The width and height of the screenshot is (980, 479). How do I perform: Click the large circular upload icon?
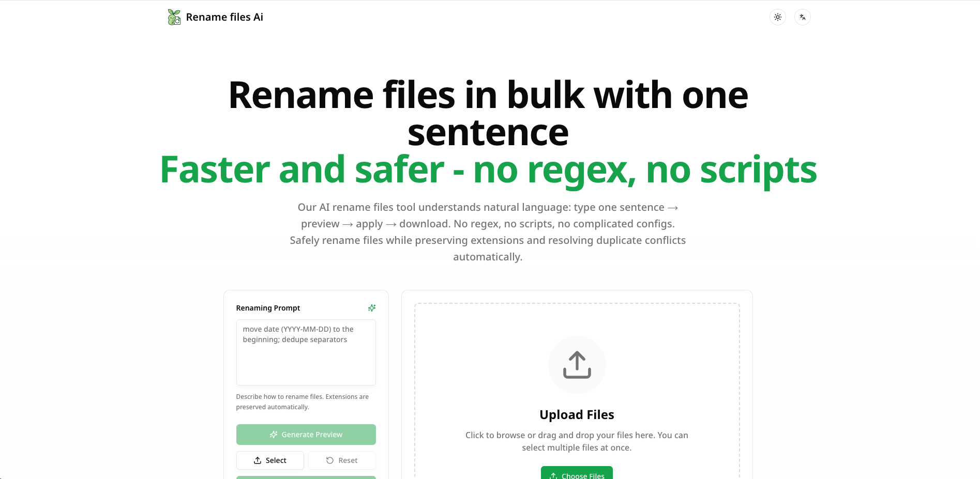click(577, 365)
